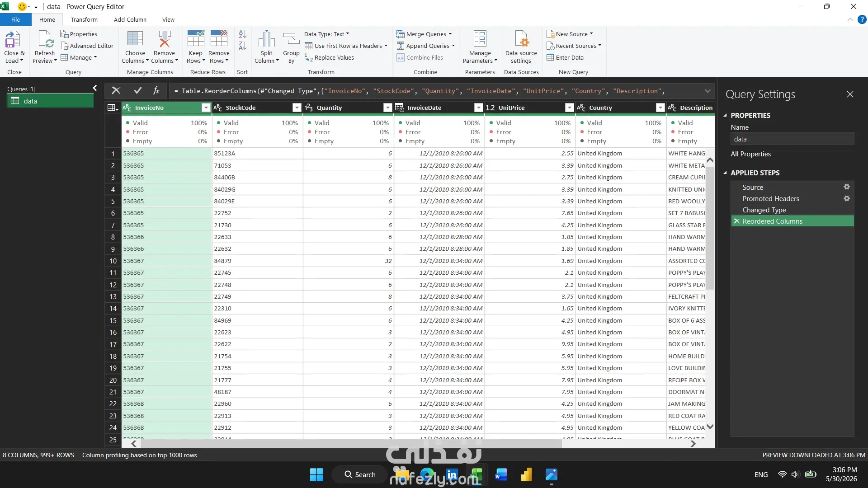Open Data source settings
This screenshot has height=488, width=868.
coord(521,47)
